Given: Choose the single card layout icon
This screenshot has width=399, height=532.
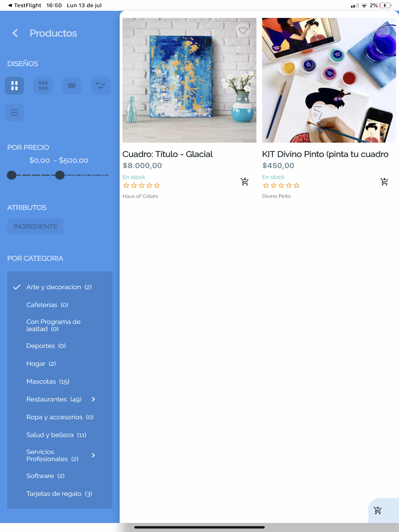Looking at the screenshot, I should [x=72, y=86].
